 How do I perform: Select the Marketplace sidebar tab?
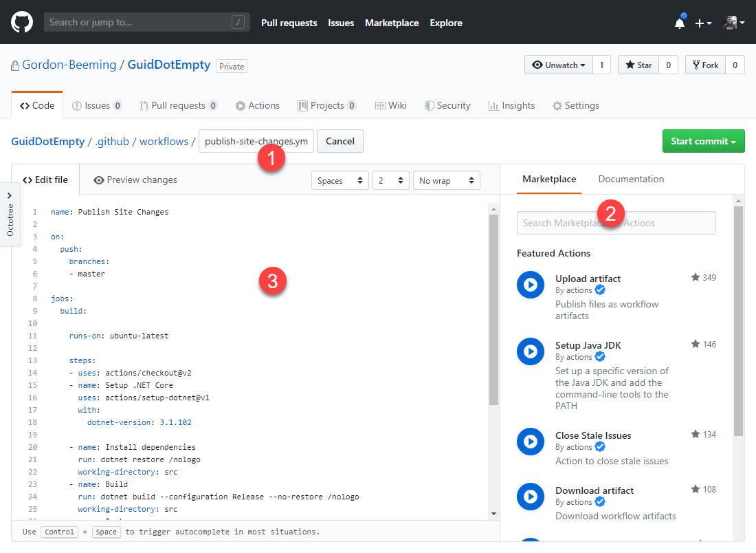(549, 179)
